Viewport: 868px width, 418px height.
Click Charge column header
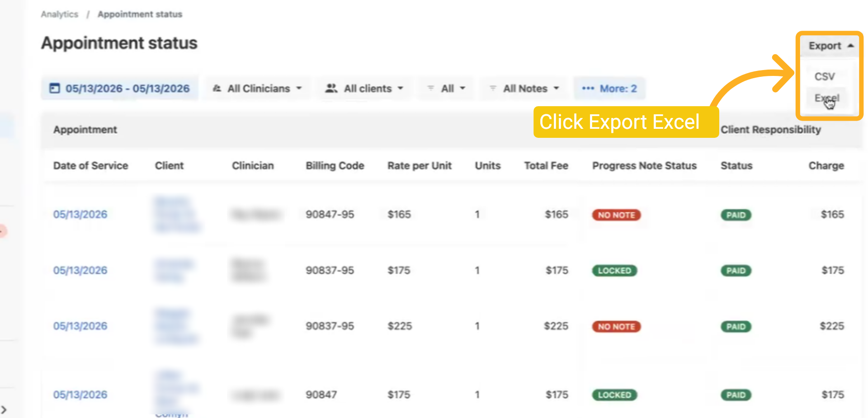[826, 166]
